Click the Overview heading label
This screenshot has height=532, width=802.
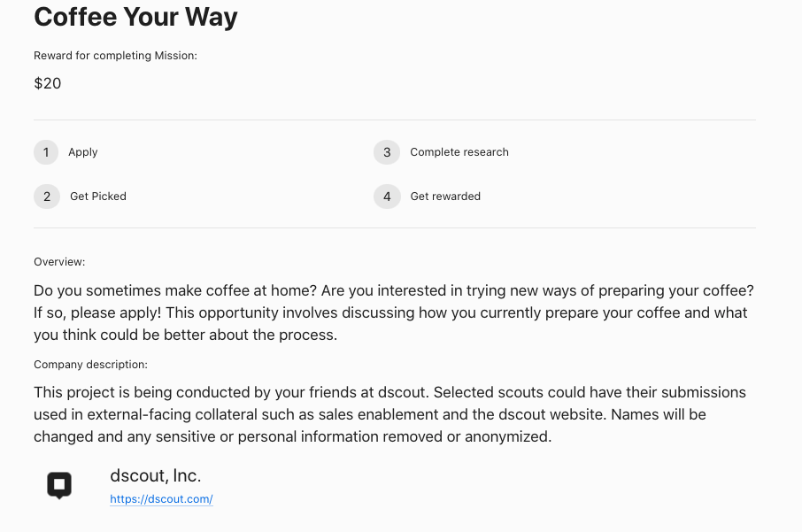pos(59,262)
